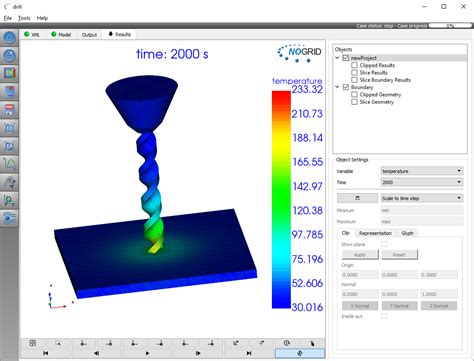Click the small diagonal line toolbar icon

[x=261, y=343]
